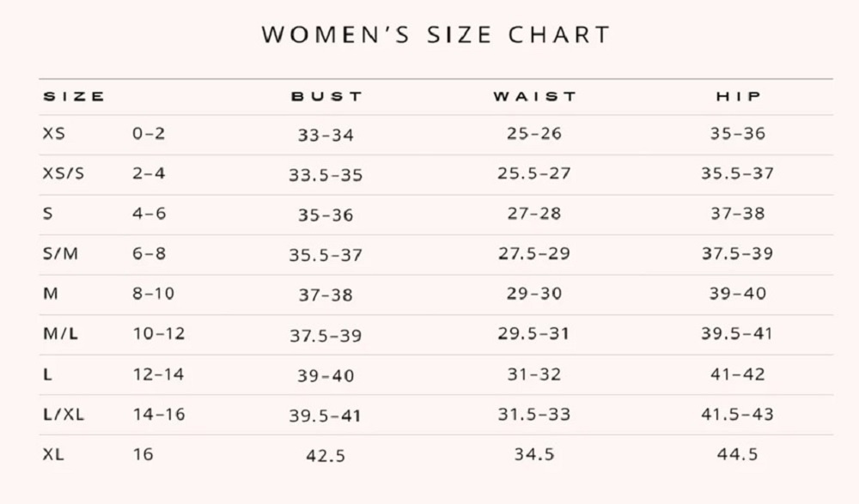Click the BUST column header
The height and width of the screenshot is (504, 859).
pyautogui.click(x=326, y=96)
